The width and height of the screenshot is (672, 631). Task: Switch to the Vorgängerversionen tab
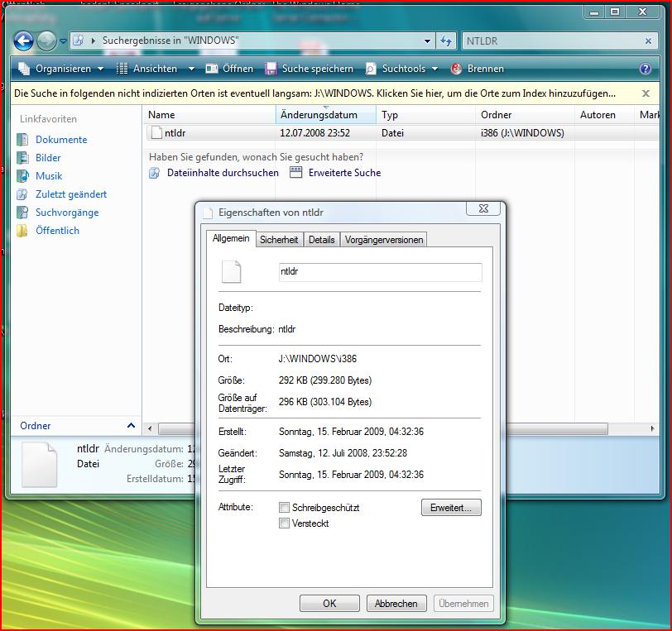coord(383,240)
